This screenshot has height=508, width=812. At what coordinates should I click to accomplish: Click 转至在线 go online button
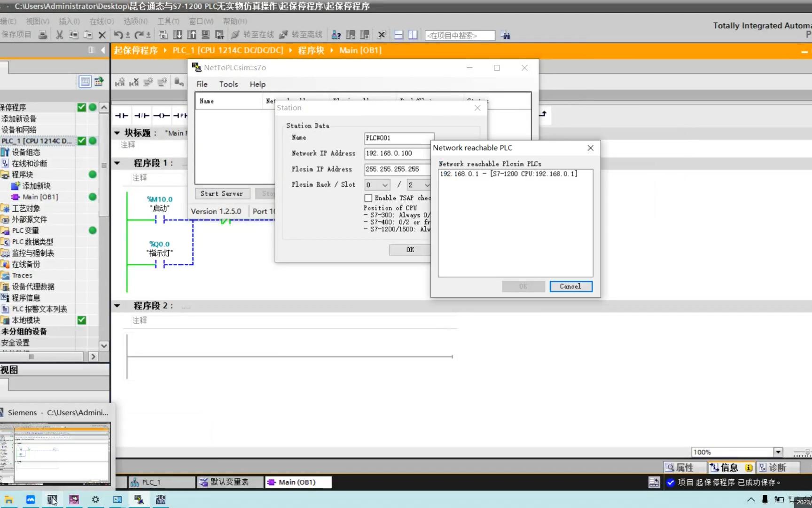point(253,35)
